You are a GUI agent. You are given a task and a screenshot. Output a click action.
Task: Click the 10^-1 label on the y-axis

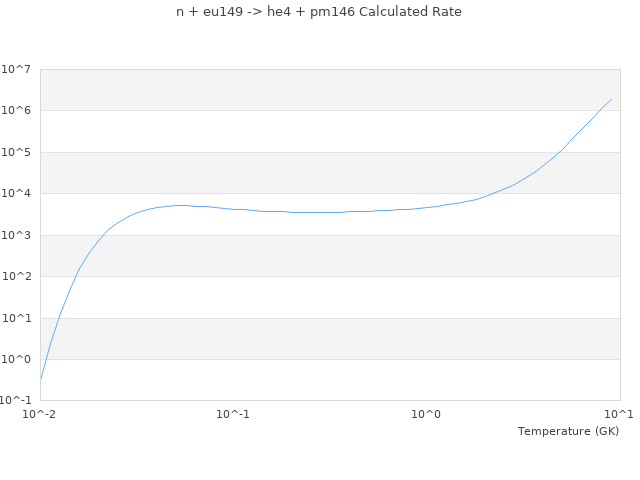tap(16, 401)
